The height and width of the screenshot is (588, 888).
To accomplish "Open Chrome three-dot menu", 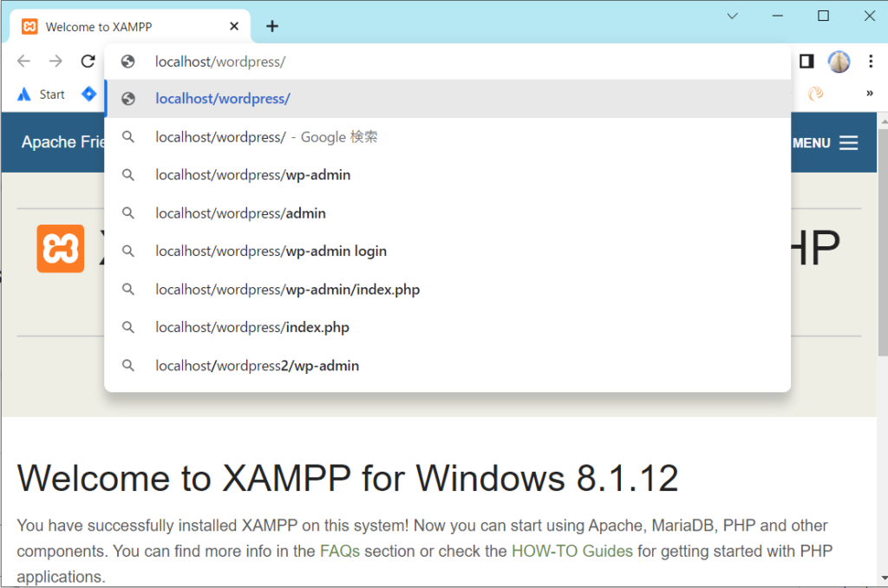I will (x=870, y=61).
